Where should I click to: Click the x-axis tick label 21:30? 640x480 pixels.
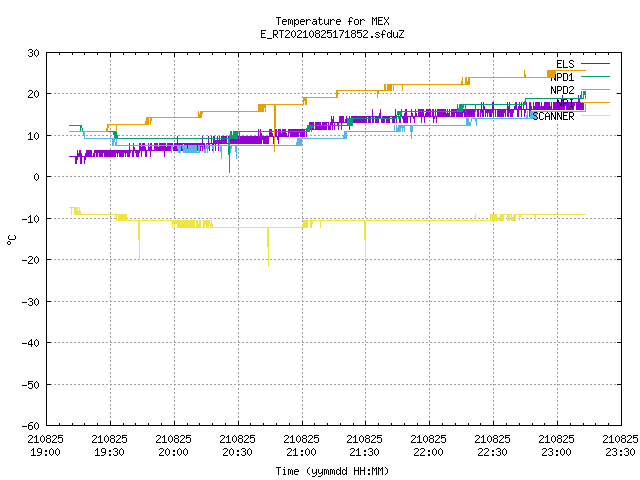point(364,452)
